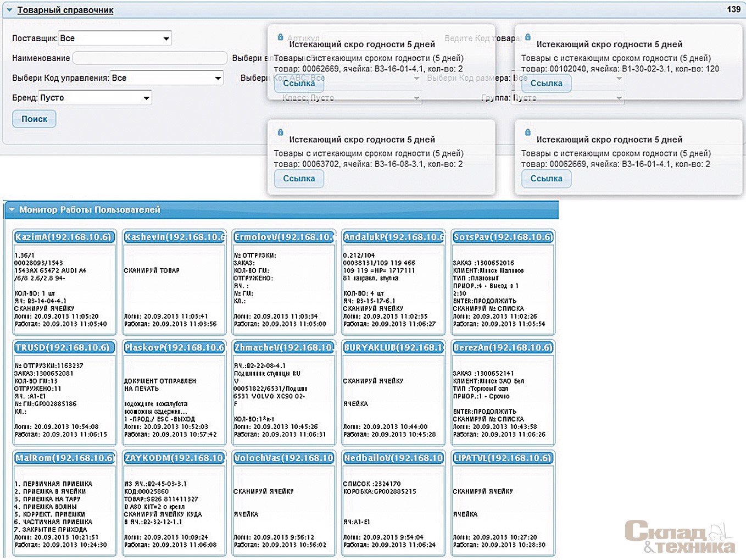Screen dimensions: 746x560
Task: Open the Выбери Код размера dropdown arrow
Action: coord(619,78)
